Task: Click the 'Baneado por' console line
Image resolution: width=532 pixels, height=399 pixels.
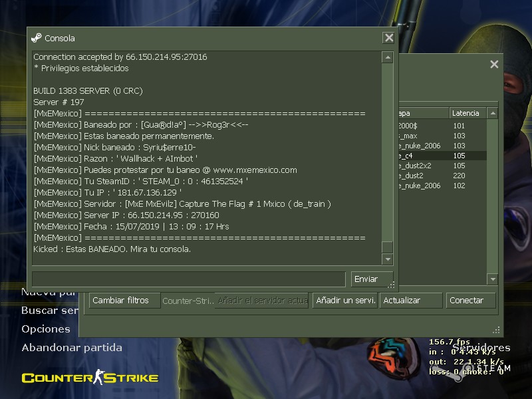Action: pos(141,125)
